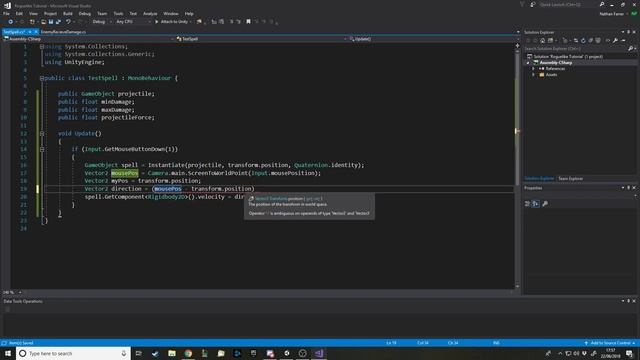Viewport: 640px width, 360px height.
Task: Click the Refresh icon in Solution Explorer
Action: click(x=583, y=40)
